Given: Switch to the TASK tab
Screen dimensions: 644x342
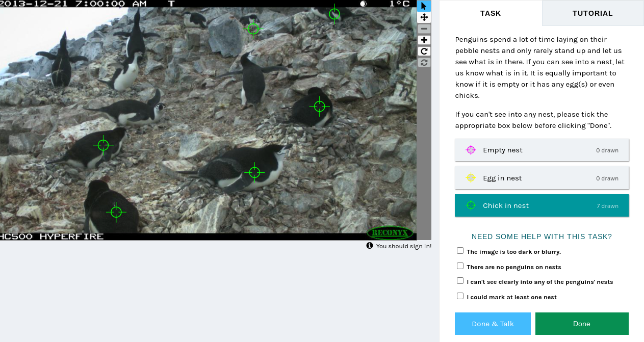Looking at the screenshot, I should click(x=491, y=13).
